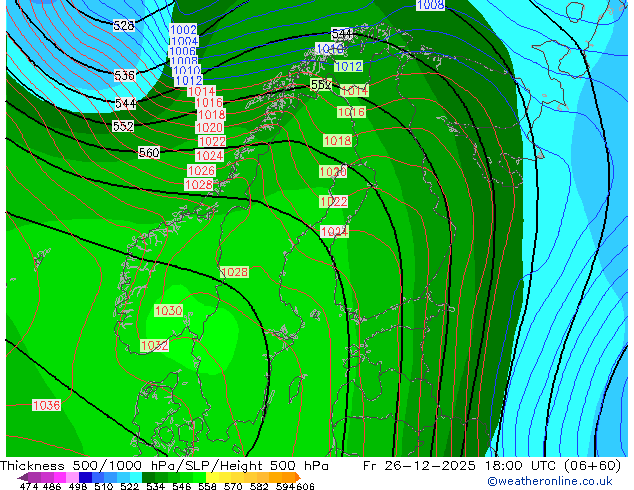Click legend value 498
634x490 pixels.
78,486
